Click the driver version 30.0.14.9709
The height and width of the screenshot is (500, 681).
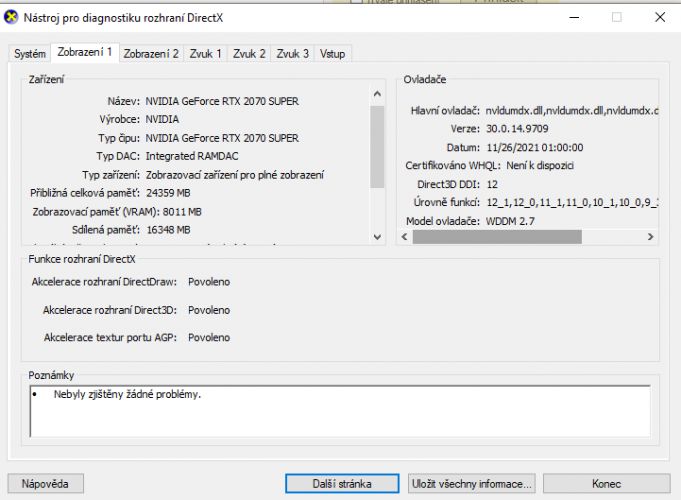click(517, 129)
